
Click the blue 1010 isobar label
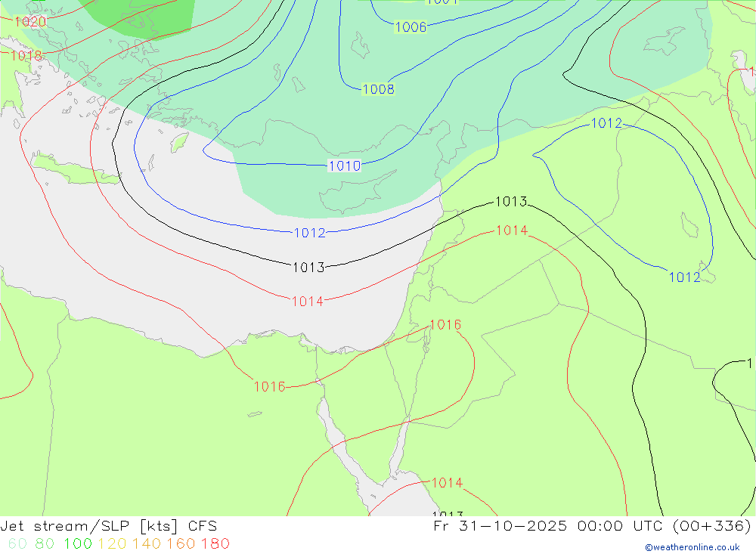(344, 166)
